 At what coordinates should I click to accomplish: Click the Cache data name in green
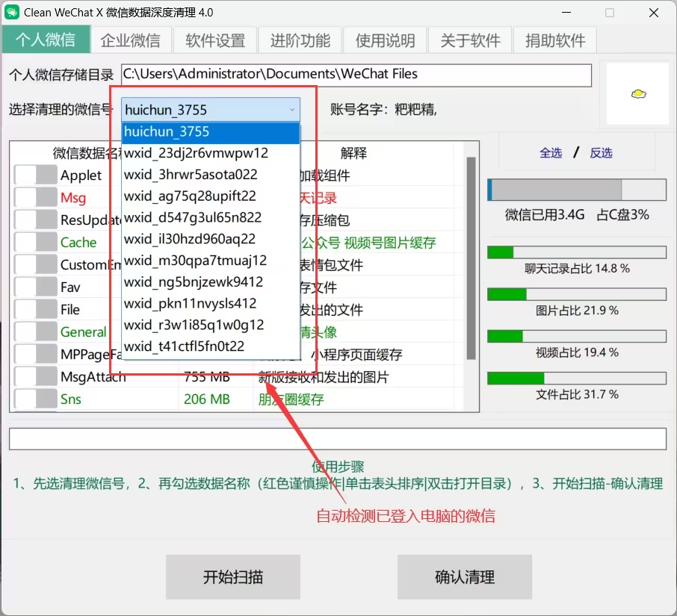point(78,243)
